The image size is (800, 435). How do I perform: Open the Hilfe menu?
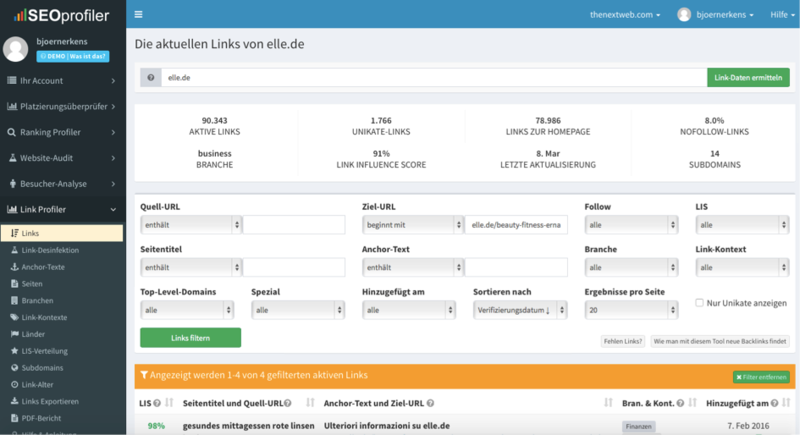(782, 15)
